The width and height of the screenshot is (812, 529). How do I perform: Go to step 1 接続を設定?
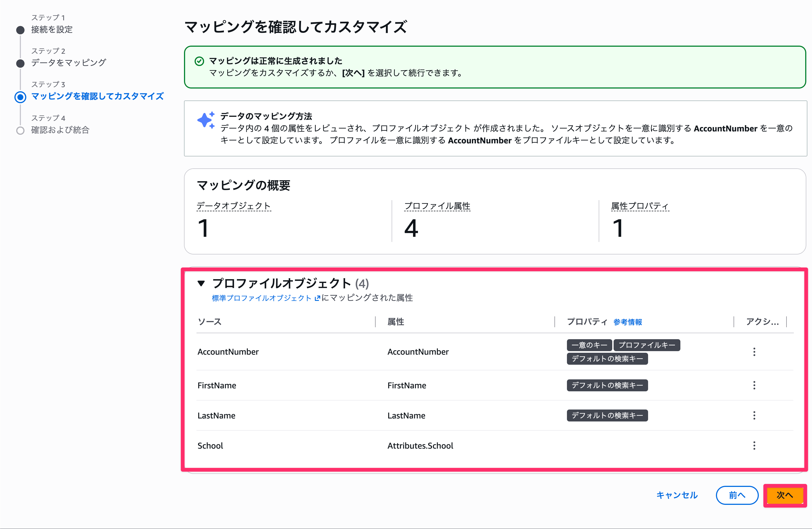(x=52, y=29)
